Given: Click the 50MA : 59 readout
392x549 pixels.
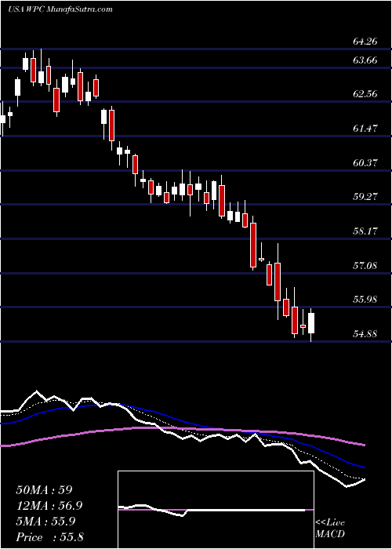Looking at the screenshot, I should [x=44, y=490].
